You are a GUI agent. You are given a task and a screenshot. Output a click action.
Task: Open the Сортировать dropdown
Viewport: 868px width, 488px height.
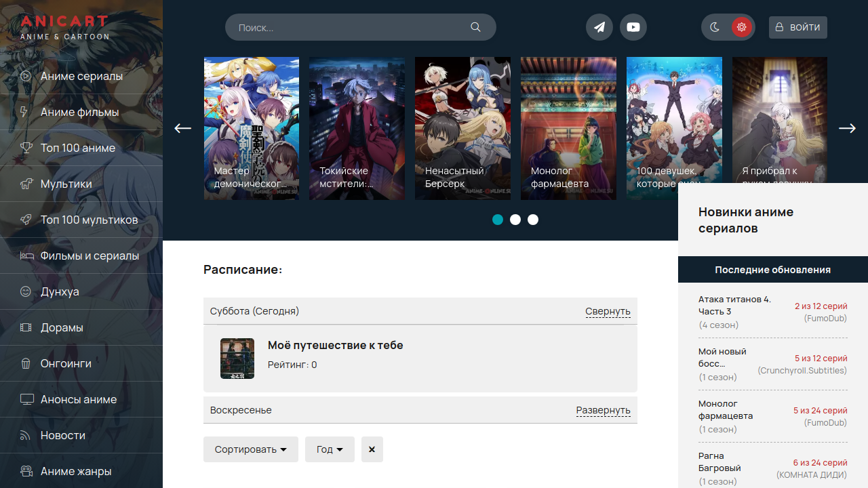(251, 449)
